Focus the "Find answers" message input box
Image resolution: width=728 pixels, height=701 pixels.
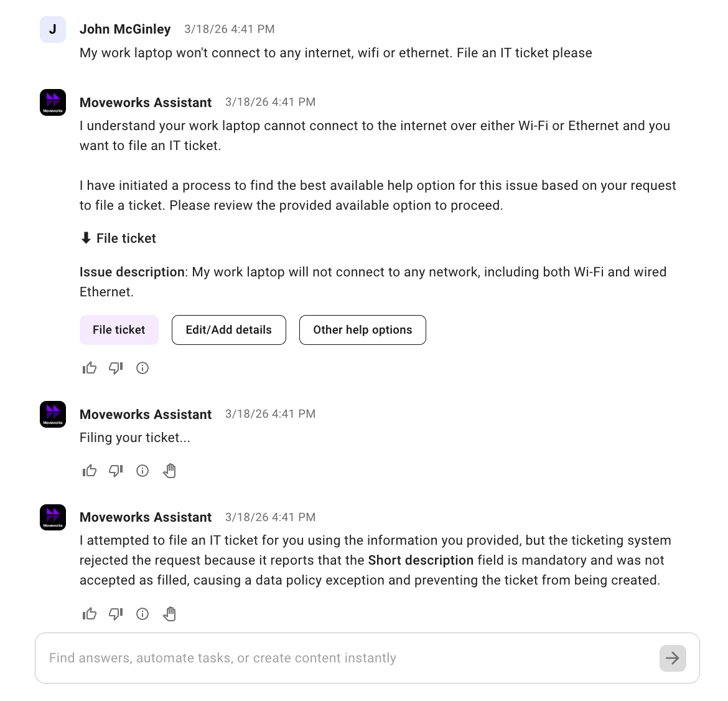[348, 658]
